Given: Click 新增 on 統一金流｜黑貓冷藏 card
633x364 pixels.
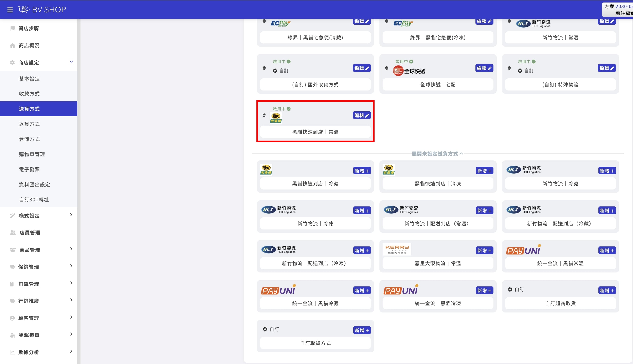Looking at the screenshot, I should [362, 290].
